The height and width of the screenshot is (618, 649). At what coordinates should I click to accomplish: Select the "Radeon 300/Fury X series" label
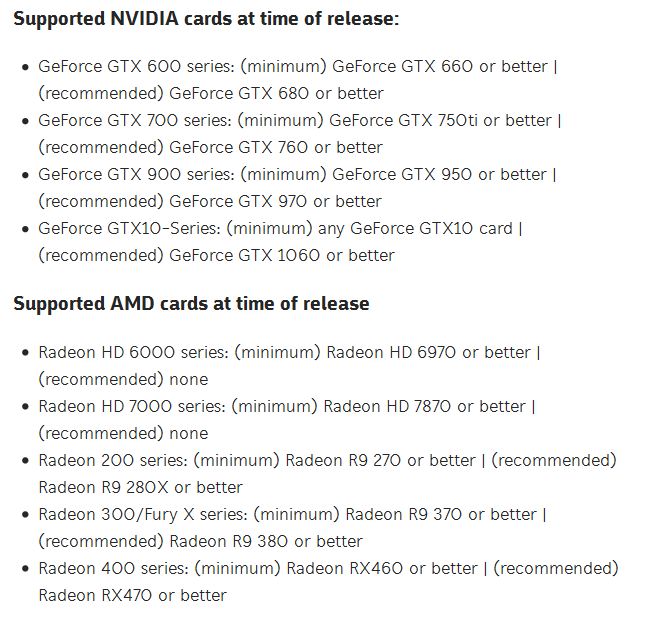141,514
